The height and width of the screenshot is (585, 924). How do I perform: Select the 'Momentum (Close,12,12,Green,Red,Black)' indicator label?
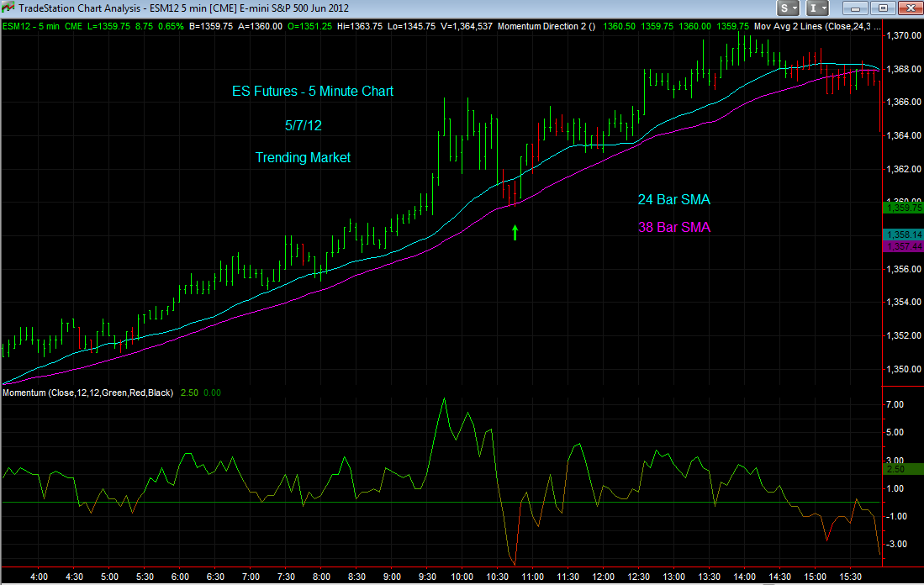(87, 393)
